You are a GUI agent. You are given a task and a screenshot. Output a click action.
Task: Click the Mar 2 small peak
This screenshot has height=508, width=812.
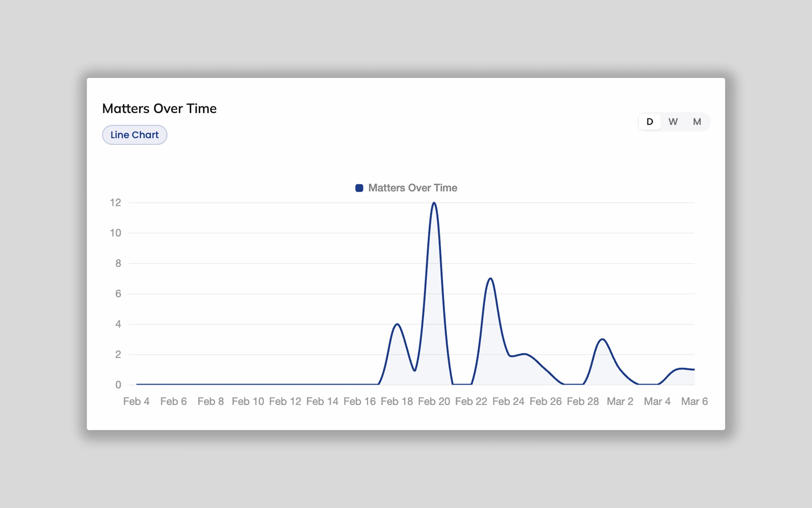[x=602, y=339]
